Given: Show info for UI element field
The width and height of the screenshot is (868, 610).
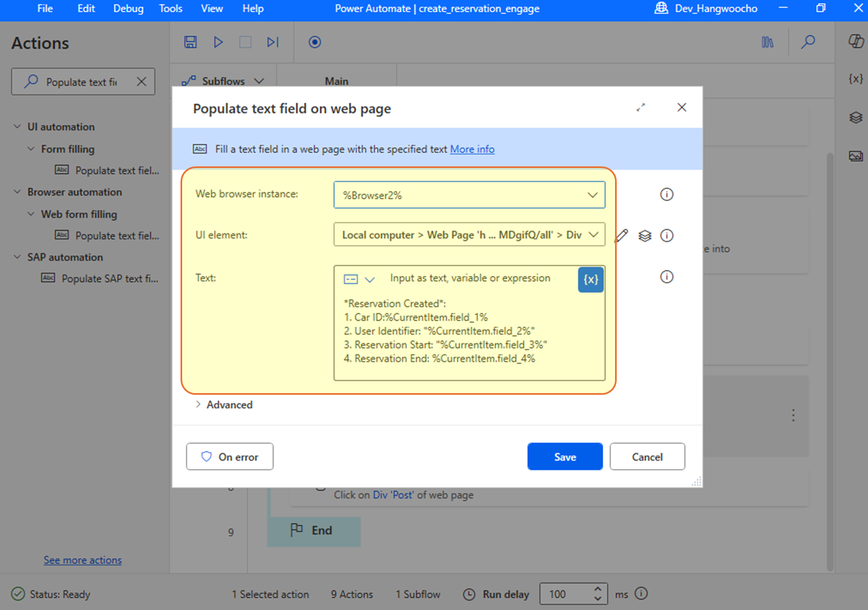Looking at the screenshot, I should 667,236.
